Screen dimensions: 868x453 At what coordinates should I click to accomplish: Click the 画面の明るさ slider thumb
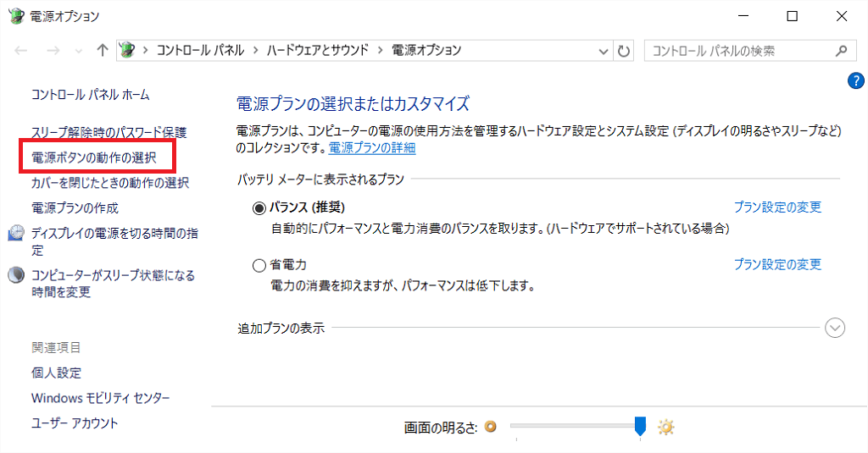(640, 427)
